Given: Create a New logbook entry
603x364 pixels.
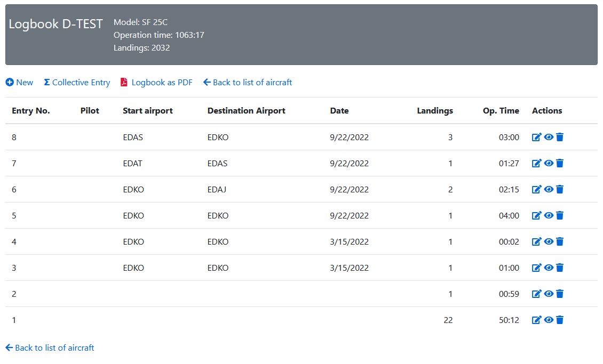Looking at the screenshot, I should click(19, 83).
